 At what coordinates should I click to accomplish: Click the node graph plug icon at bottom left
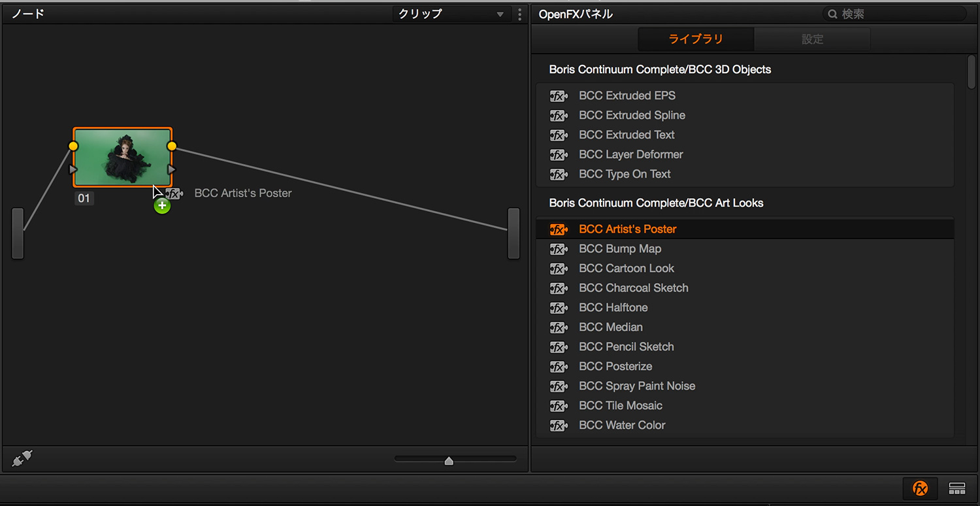pyautogui.click(x=22, y=460)
